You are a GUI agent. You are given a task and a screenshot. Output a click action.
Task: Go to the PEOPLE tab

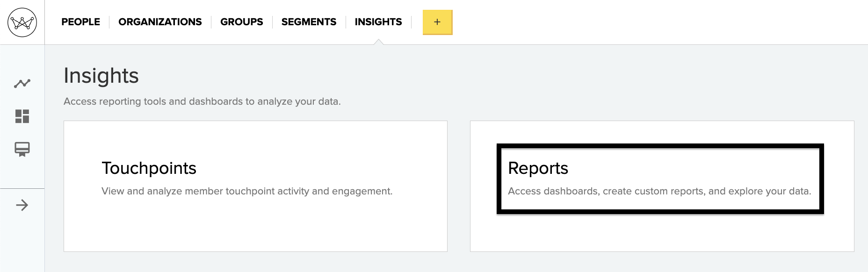[80, 22]
